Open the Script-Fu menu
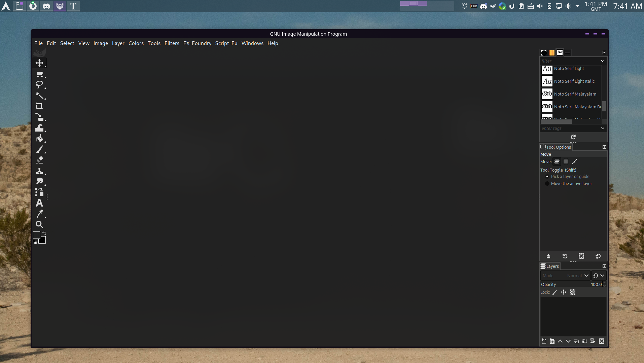 [226, 43]
